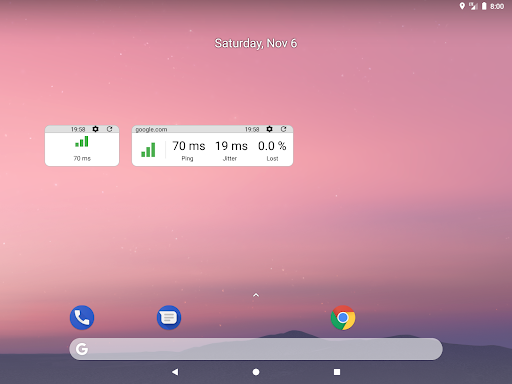
Task: Open settings gear on small ping widget
Action: tap(95, 129)
